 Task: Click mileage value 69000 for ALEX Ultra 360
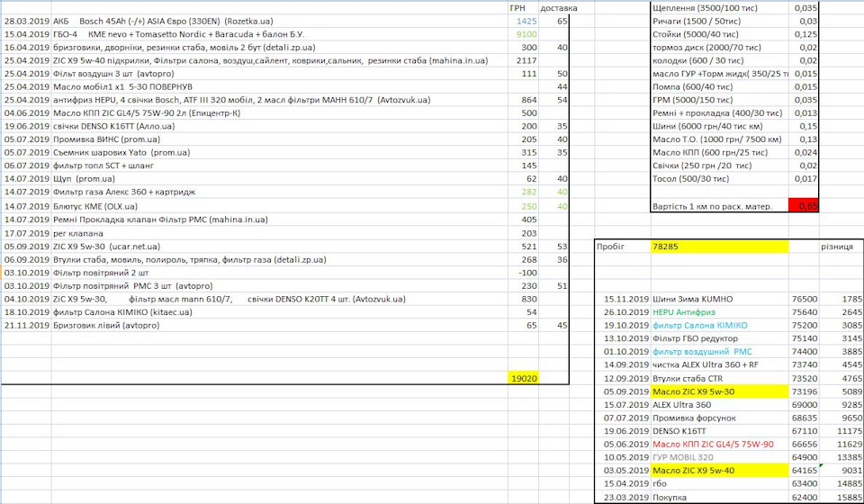coord(804,405)
